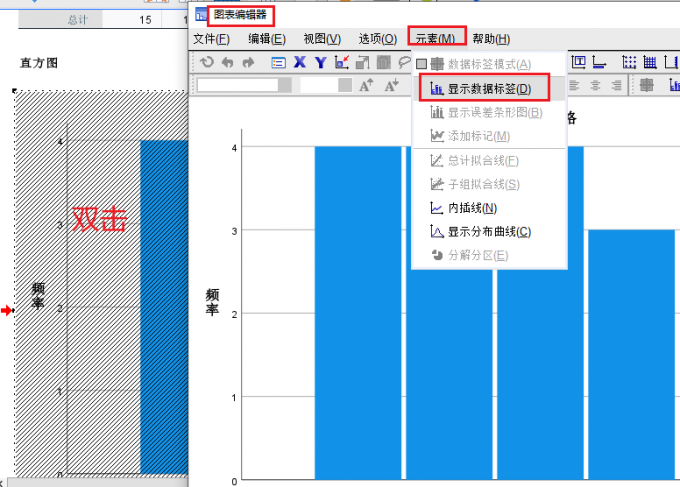The image size is (680, 487).
Task: Click the undo arrow in the toolbar
Action: 228,63
